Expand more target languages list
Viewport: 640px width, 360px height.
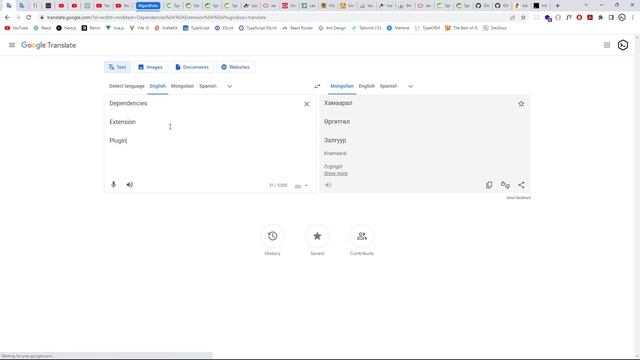(x=411, y=86)
